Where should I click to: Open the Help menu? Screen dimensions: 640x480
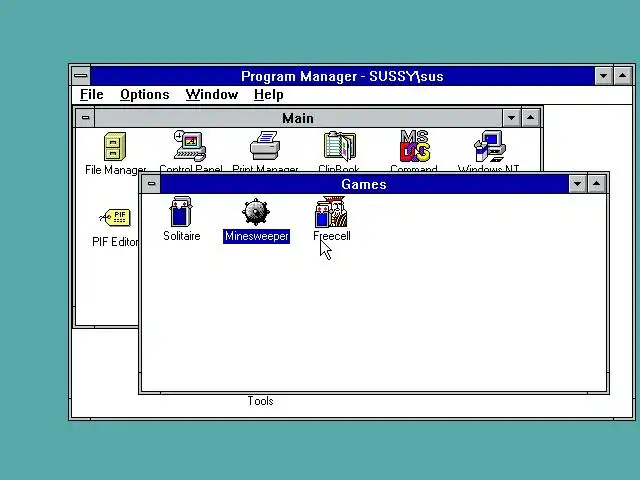tap(269, 95)
